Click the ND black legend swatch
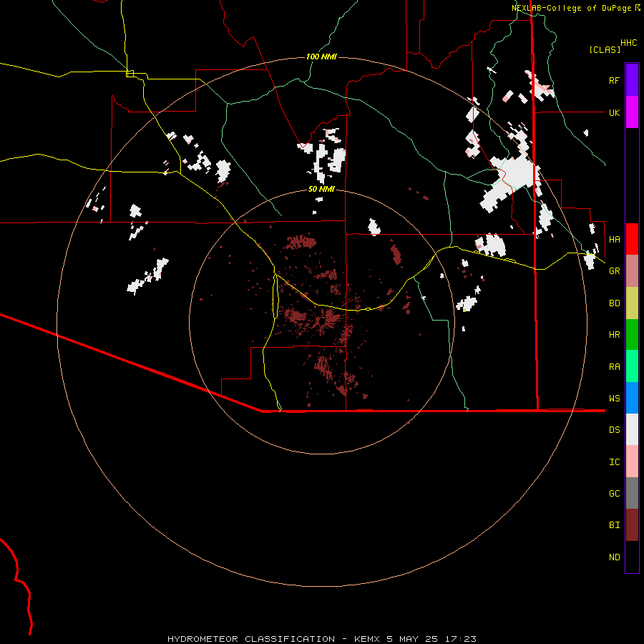The image size is (644, 644). click(x=632, y=557)
